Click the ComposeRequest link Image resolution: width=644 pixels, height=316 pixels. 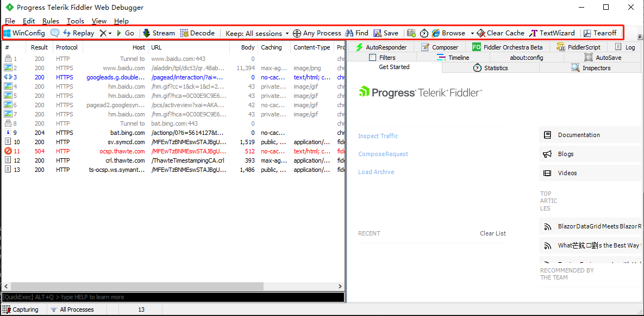click(x=383, y=154)
